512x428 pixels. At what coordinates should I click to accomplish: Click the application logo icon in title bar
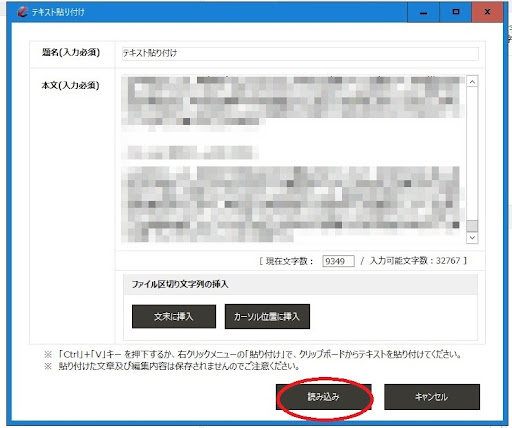tap(22, 12)
